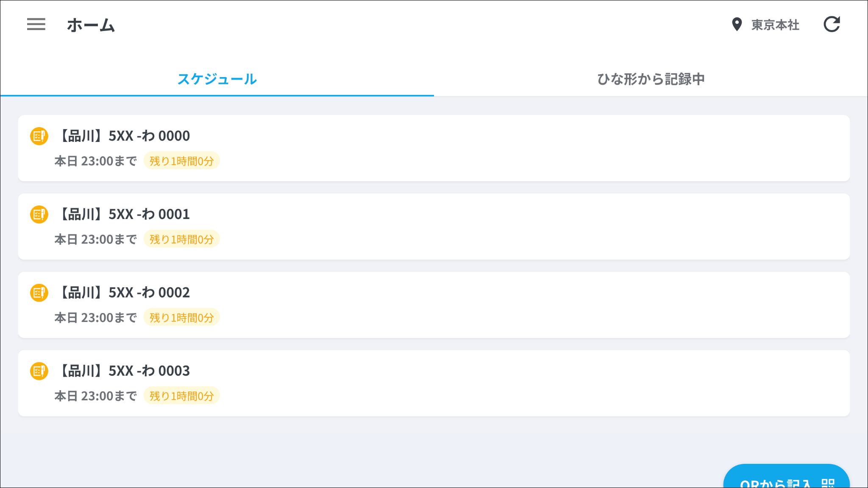Open the hamburger navigation menu
Image resolution: width=868 pixels, height=488 pixels.
(x=36, y=24)
